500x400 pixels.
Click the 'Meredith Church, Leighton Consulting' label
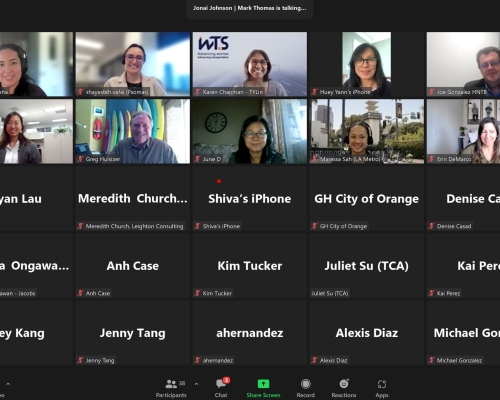click(x=134, y=226)
